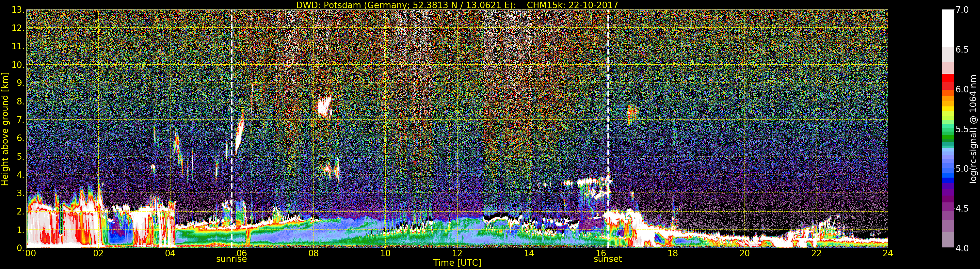Screen dimensions: 980x269
Task: Click the 3. label on the height axis
Action: coord(21,193)
